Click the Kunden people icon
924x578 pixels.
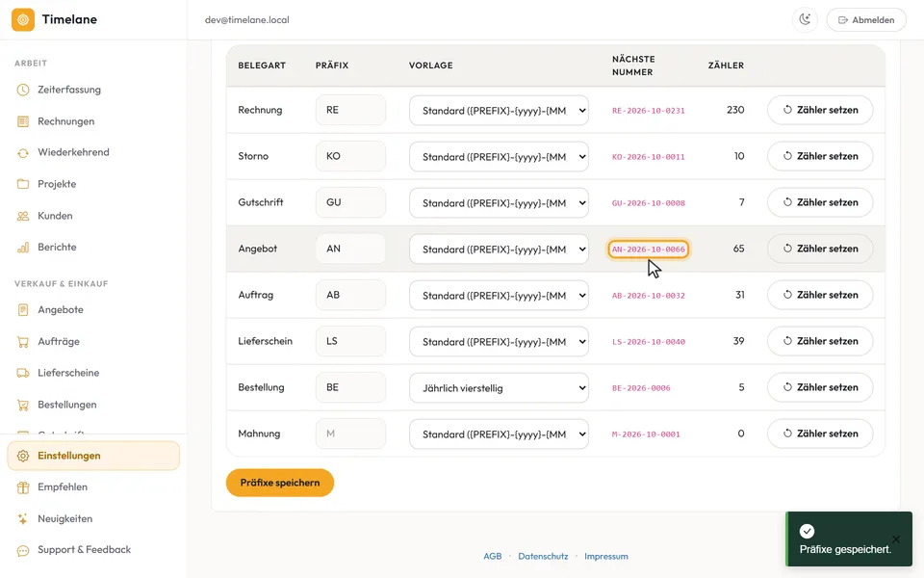(x=23, y=216)
